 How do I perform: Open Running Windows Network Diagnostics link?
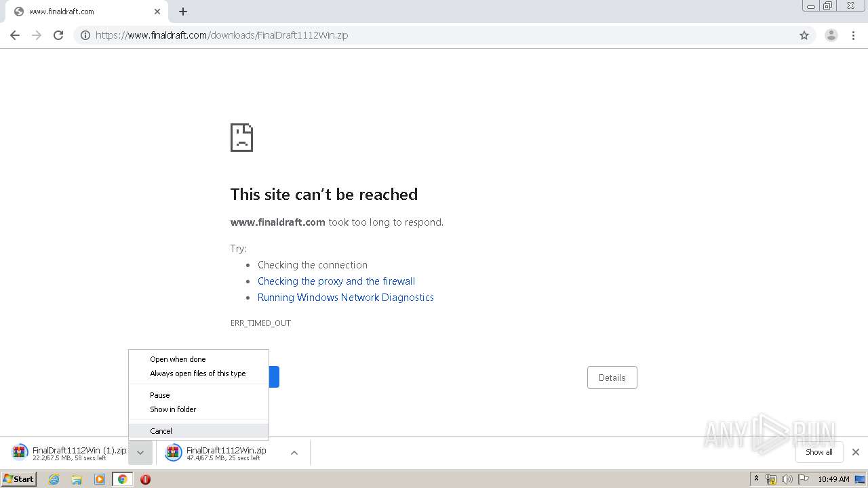(346, 298)
